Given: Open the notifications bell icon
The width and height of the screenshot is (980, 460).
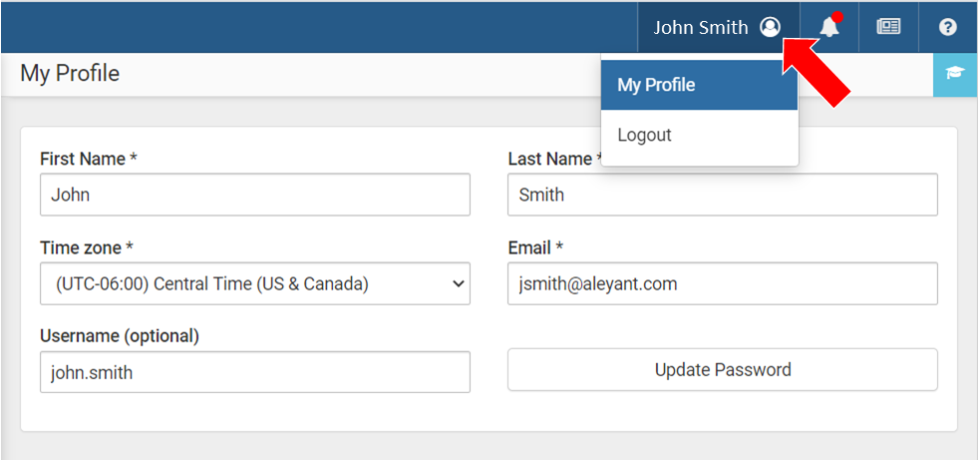Looking at the screenshot, I should click(829, 27).
